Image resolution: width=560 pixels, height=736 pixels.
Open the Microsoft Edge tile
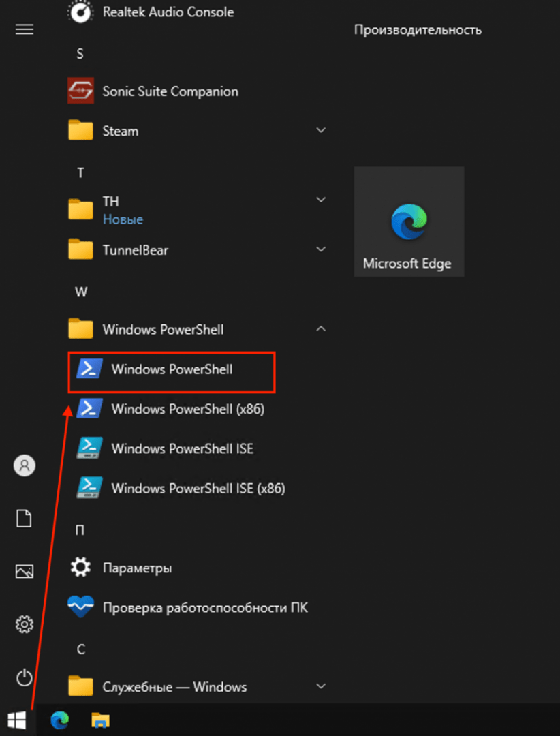click(x=409, y=221)
